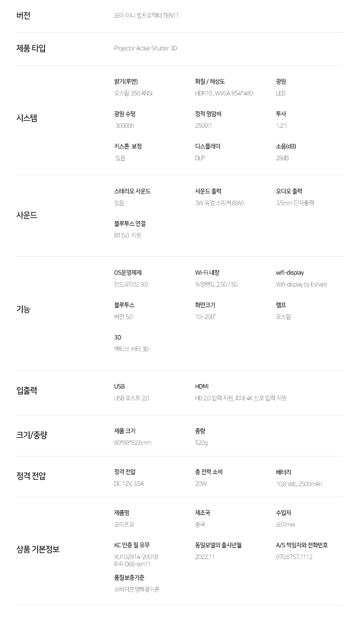The height and width of the screenshot is (622, 364).
Task: Click the BT 5.0 지원 Bluetooth value
Action: (127, 236)
